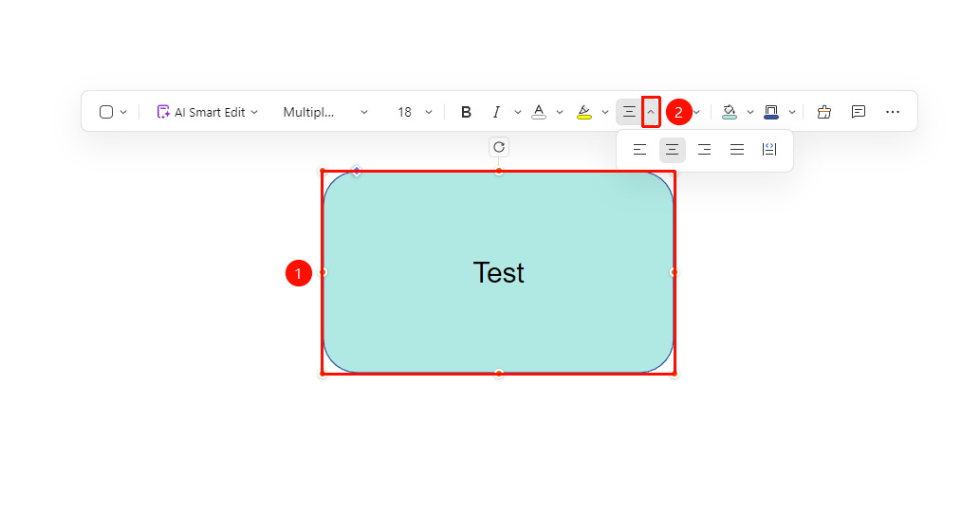
Task: Open the three-dot more options menu
Action: click(893, 112)
